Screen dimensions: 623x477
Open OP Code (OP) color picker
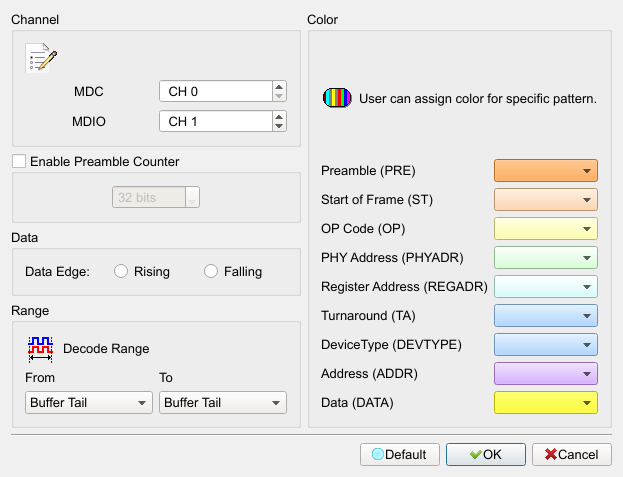(x=546, y=228)
